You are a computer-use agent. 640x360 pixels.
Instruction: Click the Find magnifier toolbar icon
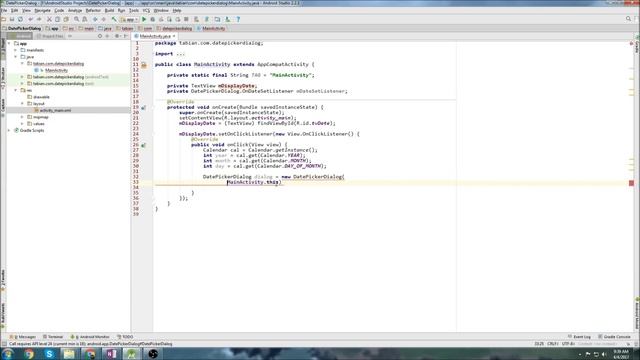pyautogui.click(x=76, y=19)
